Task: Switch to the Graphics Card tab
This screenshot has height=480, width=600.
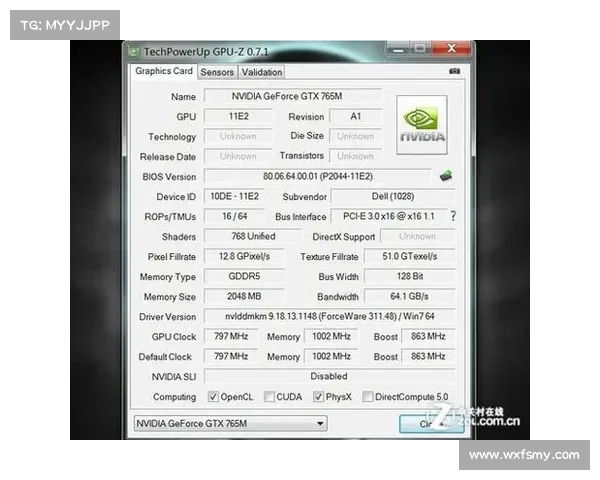Action: tap(164, 71)
